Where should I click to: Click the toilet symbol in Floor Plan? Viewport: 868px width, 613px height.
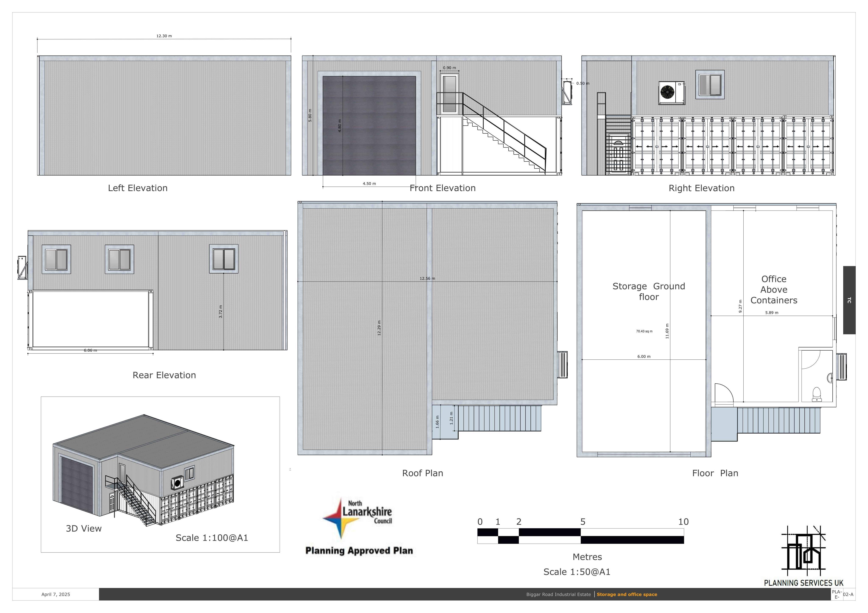tap(816, 394)
